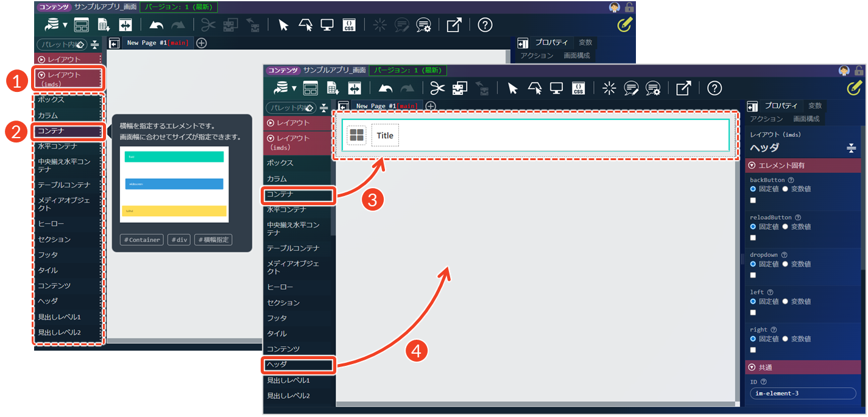
Task: Open the 画面構成 tab
Action: [x=806, y=119]
